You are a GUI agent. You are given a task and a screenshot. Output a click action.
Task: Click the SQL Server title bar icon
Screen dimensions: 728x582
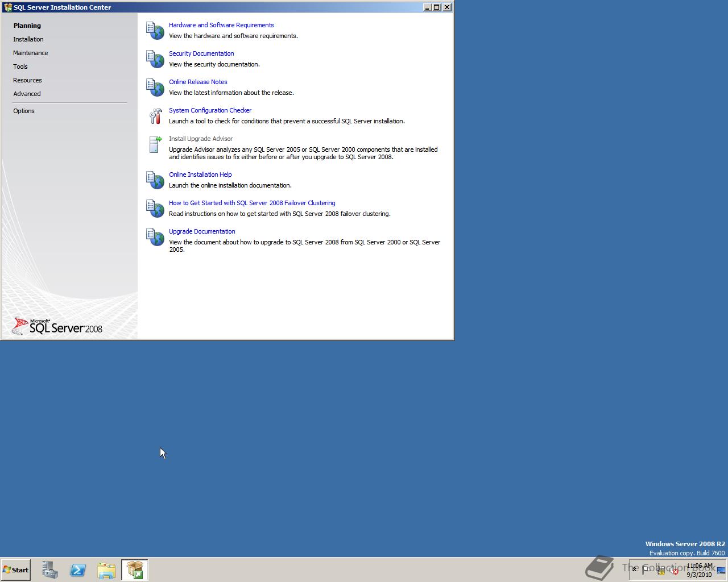[x=8, y=7]
